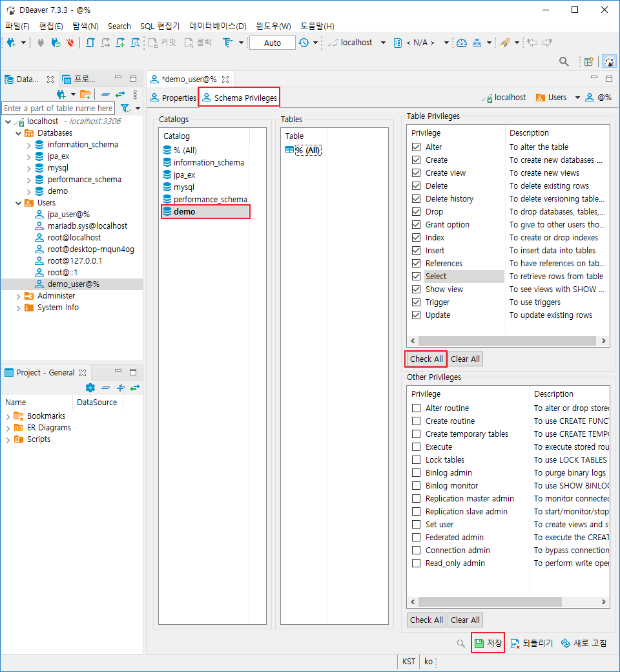Click the Disconnect red plug icon

click(70, 43)
